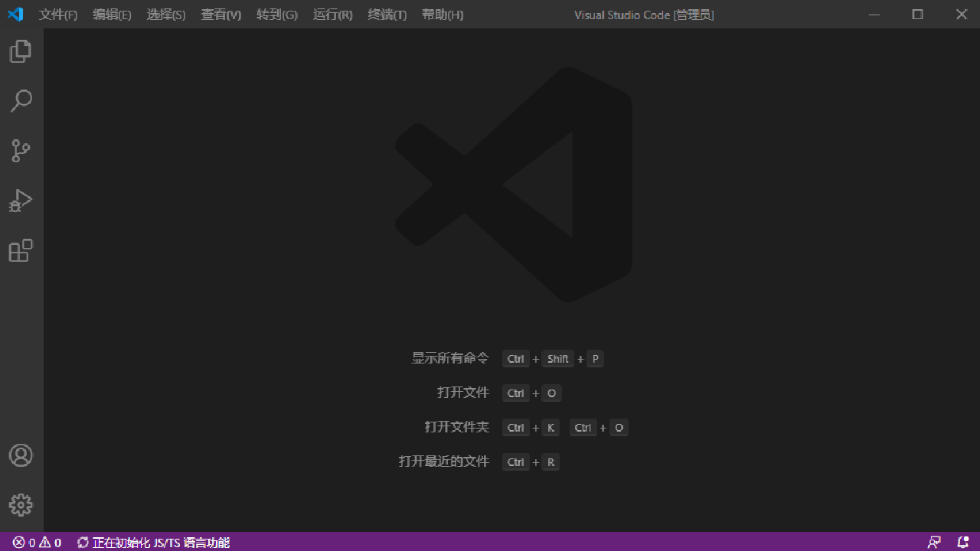The height and width of the screenshot is (551, 980).
Task: Open the Run and Debug view
Action: 21,201
